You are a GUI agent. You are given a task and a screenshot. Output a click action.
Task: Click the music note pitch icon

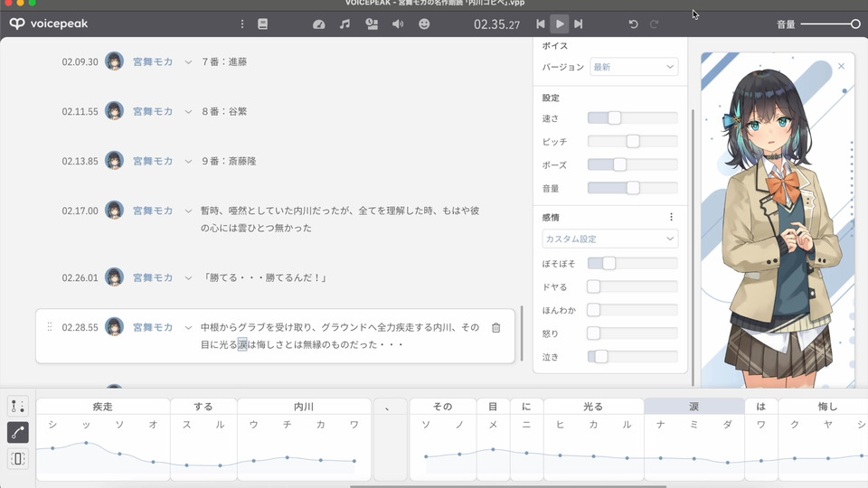click(x=344, y=23)
